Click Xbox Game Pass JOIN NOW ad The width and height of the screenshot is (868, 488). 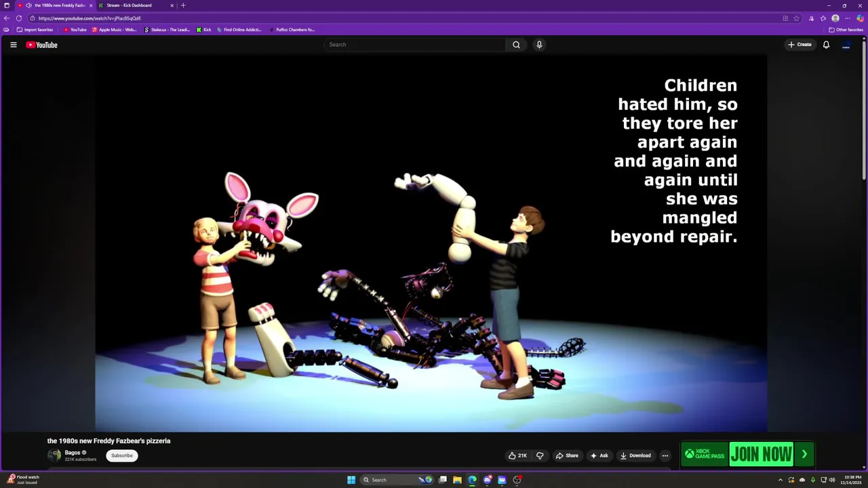pos(761,454)
